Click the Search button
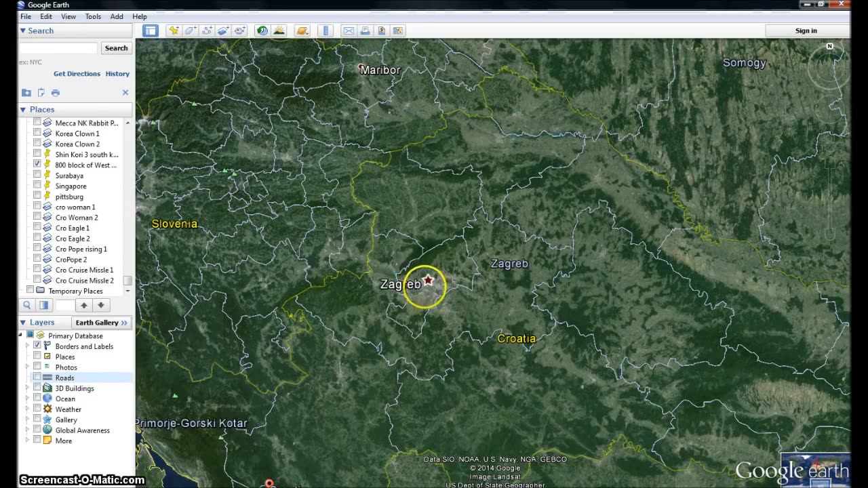The height and width of the screenshot is (488, 868). click(x=116, y=48)
